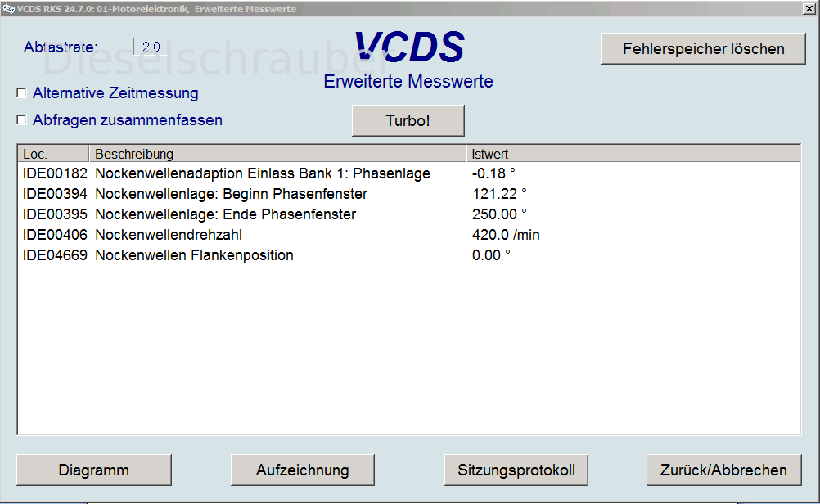The width and height of the screenshot is (820, 504).
Task: Click the 121.22 ° value
Action: coord(499,194)
